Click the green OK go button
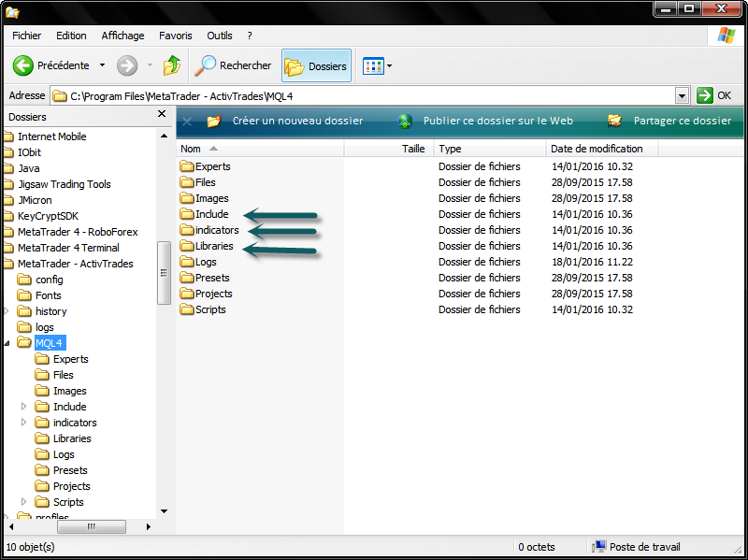The height and width of the screenshot is (560, 748). [704, 95]
